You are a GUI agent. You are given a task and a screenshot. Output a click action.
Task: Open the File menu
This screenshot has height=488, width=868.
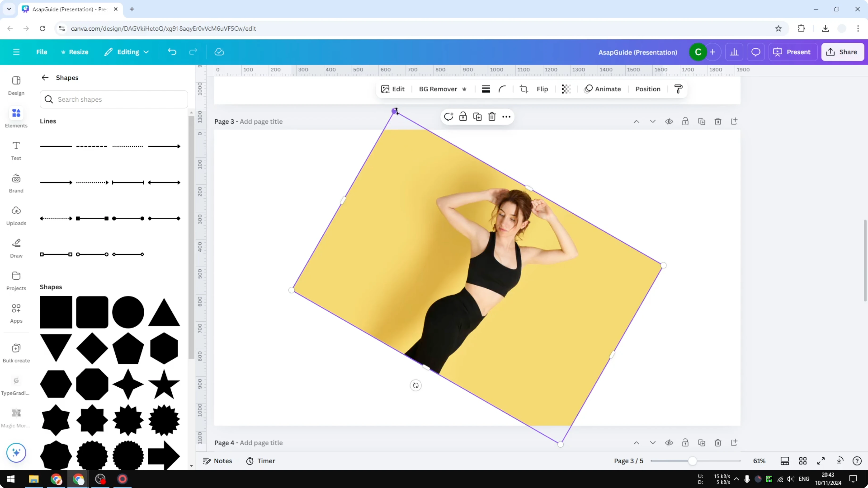click(x=42, y=52)
